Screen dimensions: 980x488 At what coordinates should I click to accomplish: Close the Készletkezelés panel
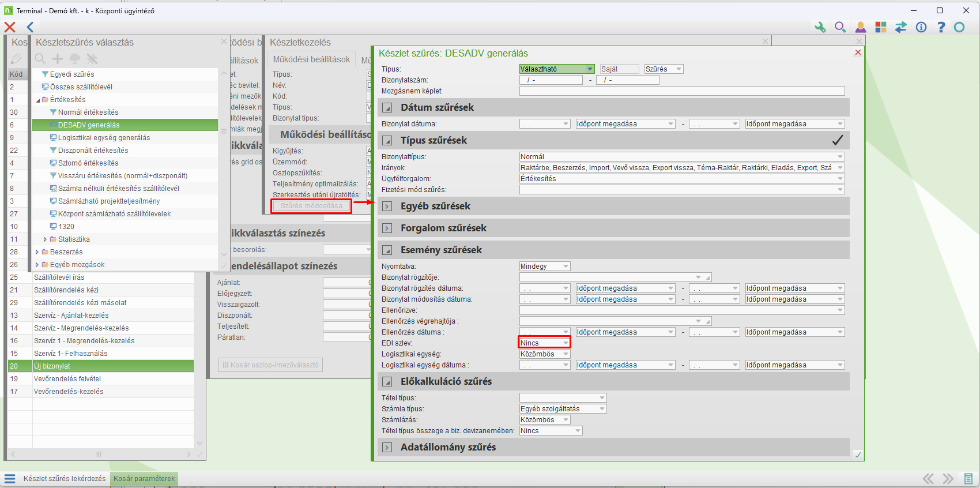(x=766, y=42)
